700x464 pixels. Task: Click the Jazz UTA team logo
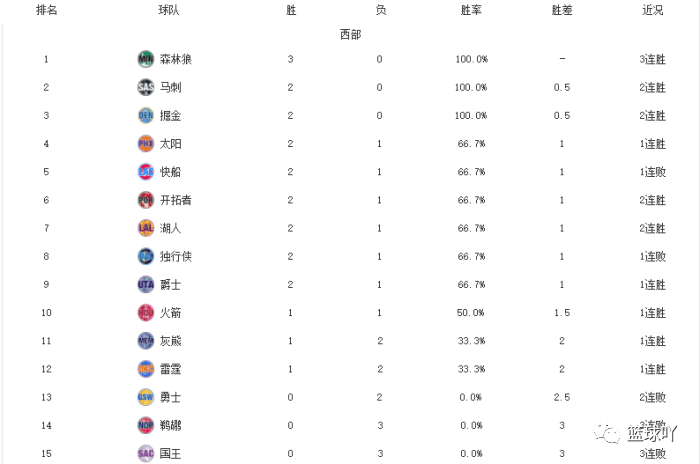(x=146, y=284)
